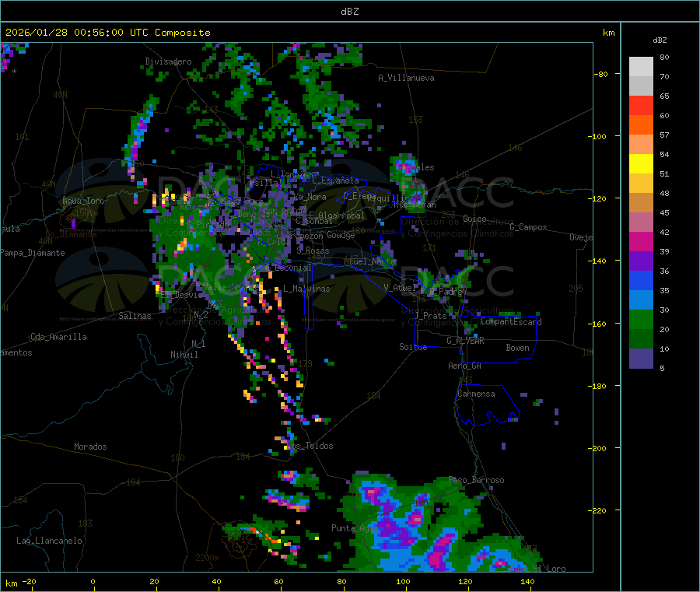
Task: Click the 'A_Villanueva' map label
Action: click(x=406, y=78)
